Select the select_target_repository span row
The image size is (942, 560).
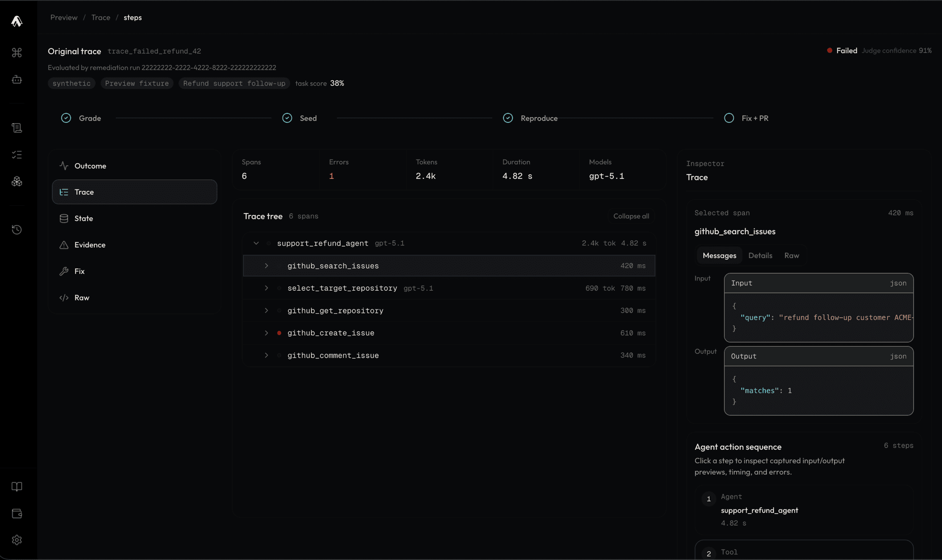(x=449, y=288)
